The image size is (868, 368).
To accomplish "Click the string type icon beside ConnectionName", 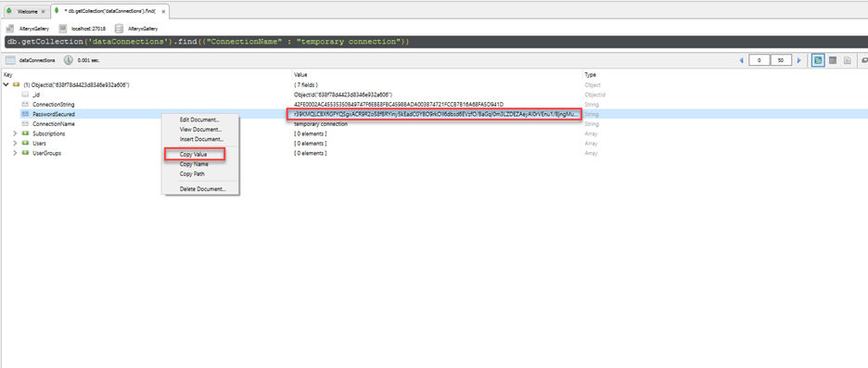I will [x=25, y=124].
